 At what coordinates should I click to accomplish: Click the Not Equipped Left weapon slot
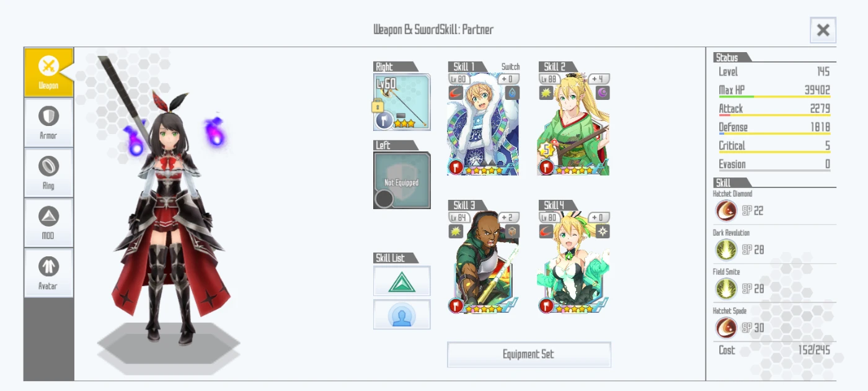402,180
